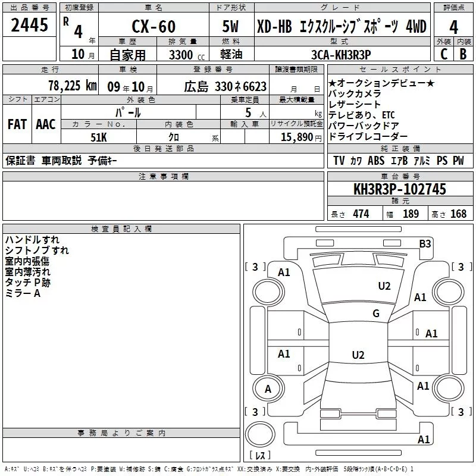
Task: Click the air conditioner value AAC
Action: click(x=46, y=124)
